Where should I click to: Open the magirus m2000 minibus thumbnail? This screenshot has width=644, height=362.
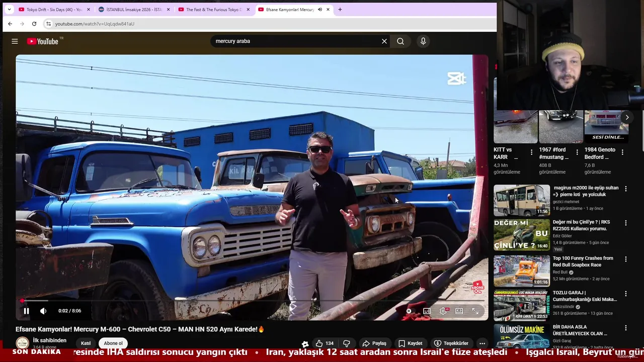[x=522, y=200]
